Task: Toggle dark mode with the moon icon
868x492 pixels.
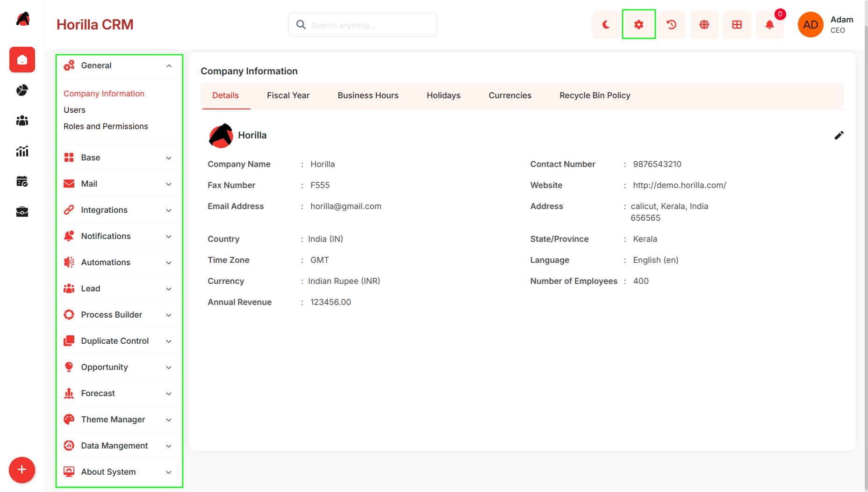Action: point(606,25)
